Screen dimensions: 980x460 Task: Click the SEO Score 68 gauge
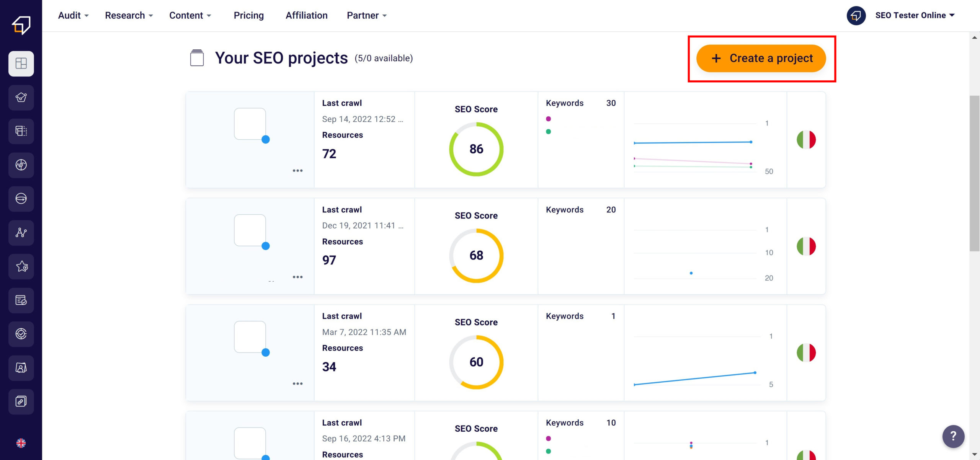pyautogui.click(x=476, y=256)
